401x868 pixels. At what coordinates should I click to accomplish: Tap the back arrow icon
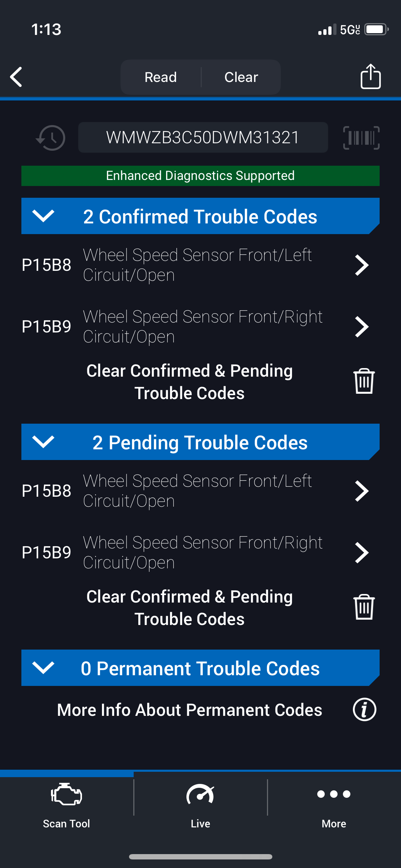16,77
